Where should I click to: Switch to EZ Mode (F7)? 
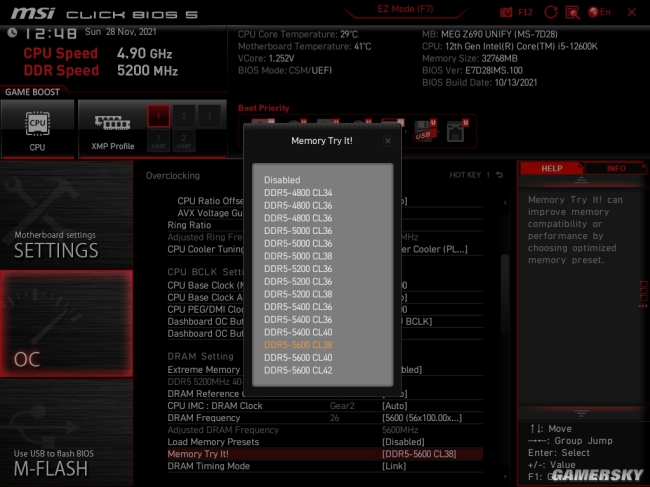point(405,9)
